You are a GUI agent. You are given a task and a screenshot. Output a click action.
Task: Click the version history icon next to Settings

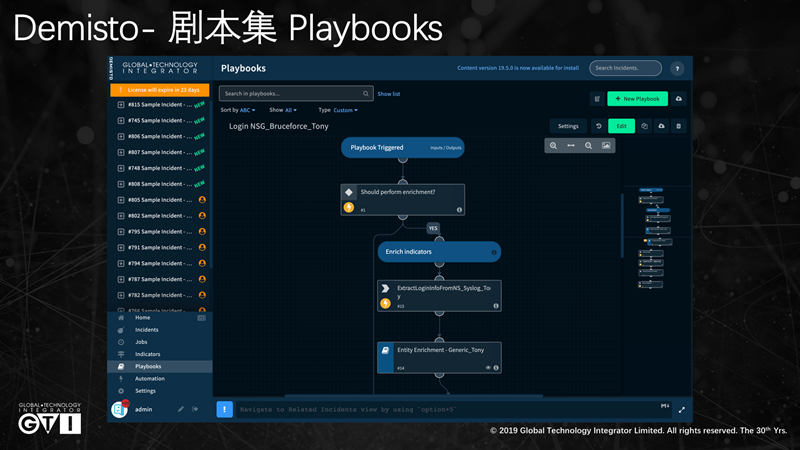598,126
